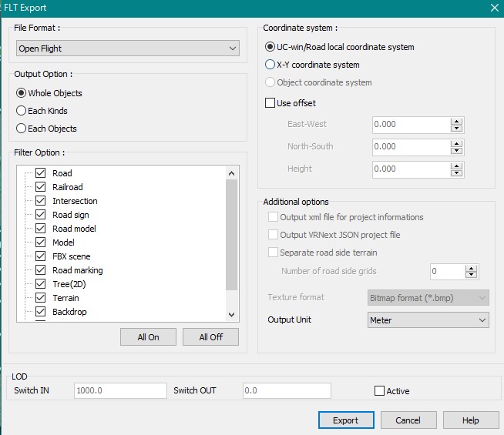
Task: Expand the Output Unit dropdown
Action: click(428, 320)
